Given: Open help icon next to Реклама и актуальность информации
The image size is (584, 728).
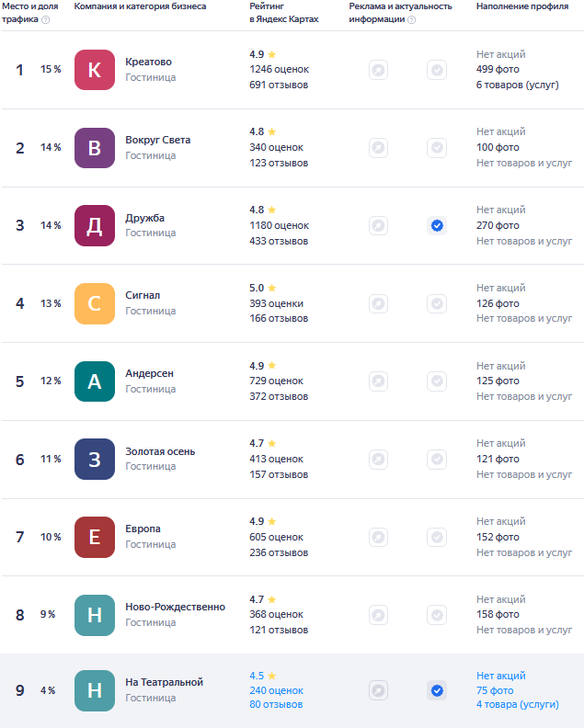Looking at the screenshot, I should point(412,19).
